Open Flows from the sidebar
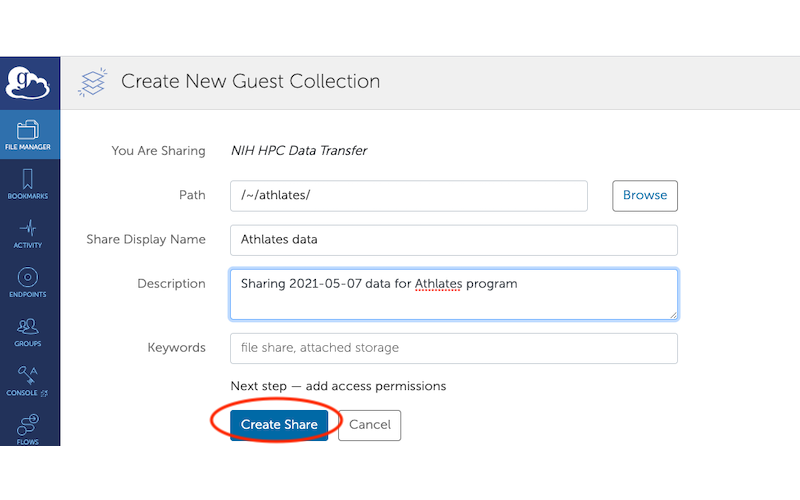This screenshot has width=800, height=500. pyautogui.click(x=28, y=427)
